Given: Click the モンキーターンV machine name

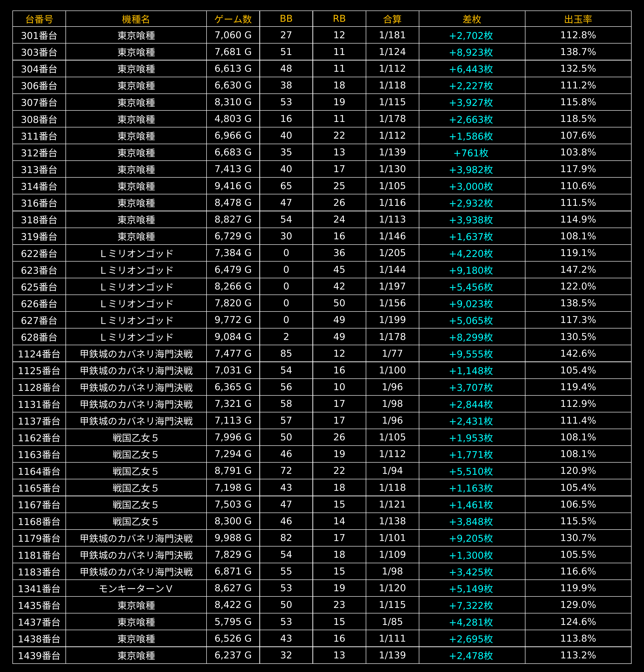Looking at the screenshot, I should coord(136,588).
